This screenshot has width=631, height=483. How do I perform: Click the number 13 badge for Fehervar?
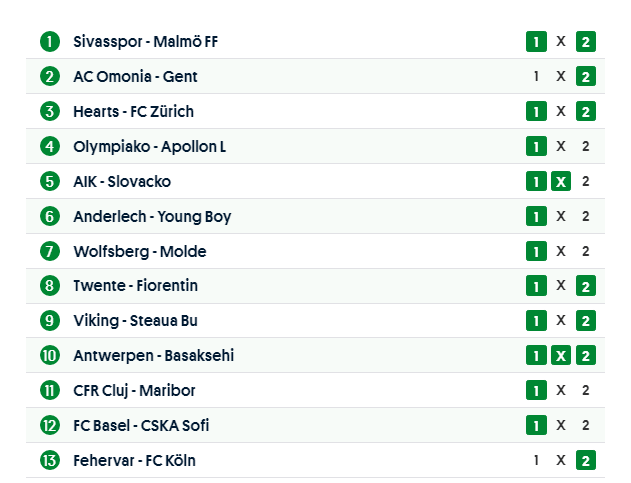[50, 460]
